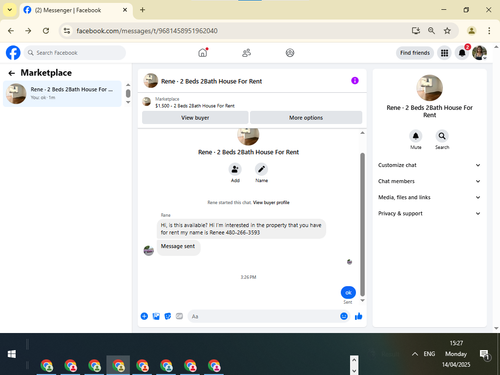Open the notifications bell icon

click(462, 53)
